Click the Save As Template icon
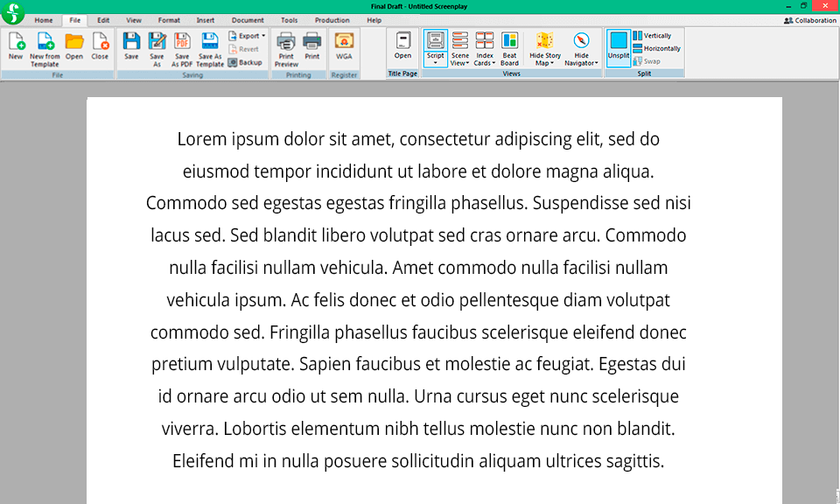 coord(210,48)
